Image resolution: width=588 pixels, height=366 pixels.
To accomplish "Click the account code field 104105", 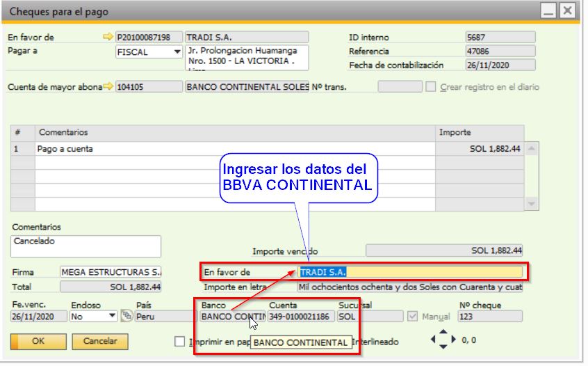I will click(149, 87).
